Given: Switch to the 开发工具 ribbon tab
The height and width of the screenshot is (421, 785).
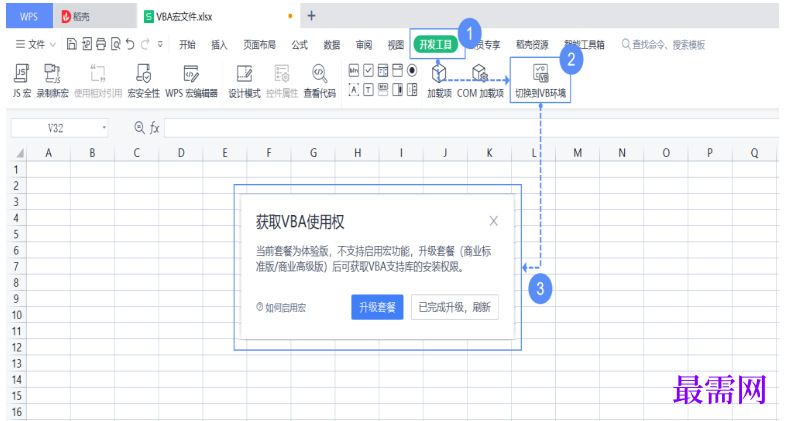Looking at the screenshot, I should point(435,44).
